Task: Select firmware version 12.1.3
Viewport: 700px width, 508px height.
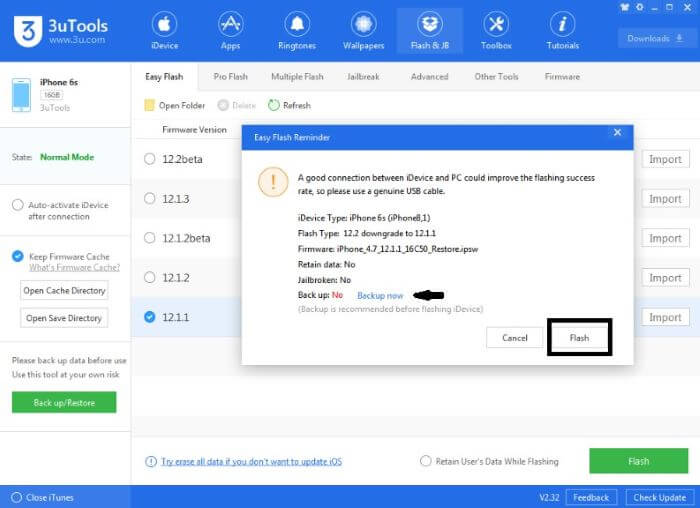Action: coord(150,198)
